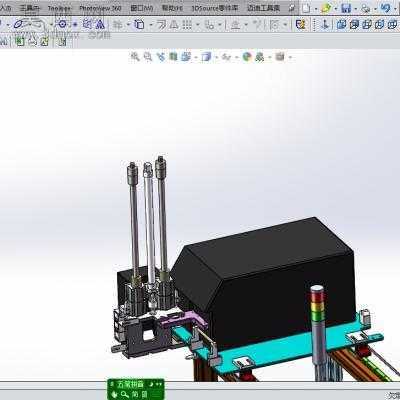The height and width of the screenshot is (400, 400).
Task: Toggle the moon icon on IME bar
Action: coord(151,384)
